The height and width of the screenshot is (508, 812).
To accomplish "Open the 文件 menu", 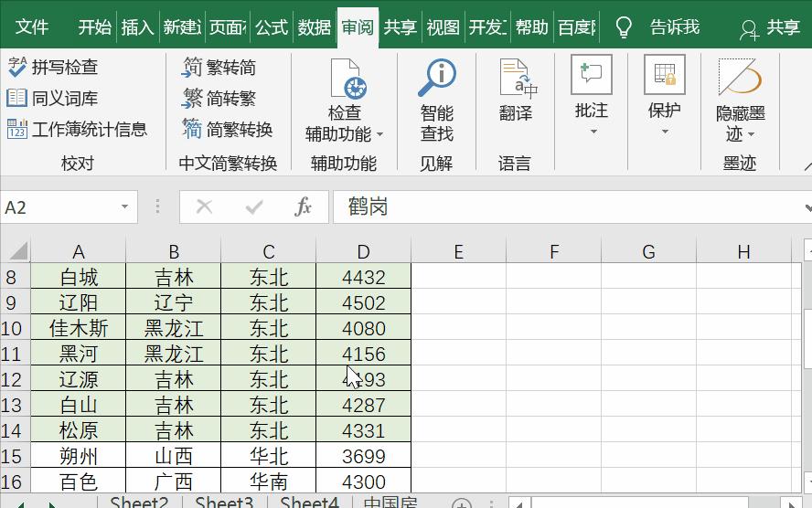I will tap(32, 26).
